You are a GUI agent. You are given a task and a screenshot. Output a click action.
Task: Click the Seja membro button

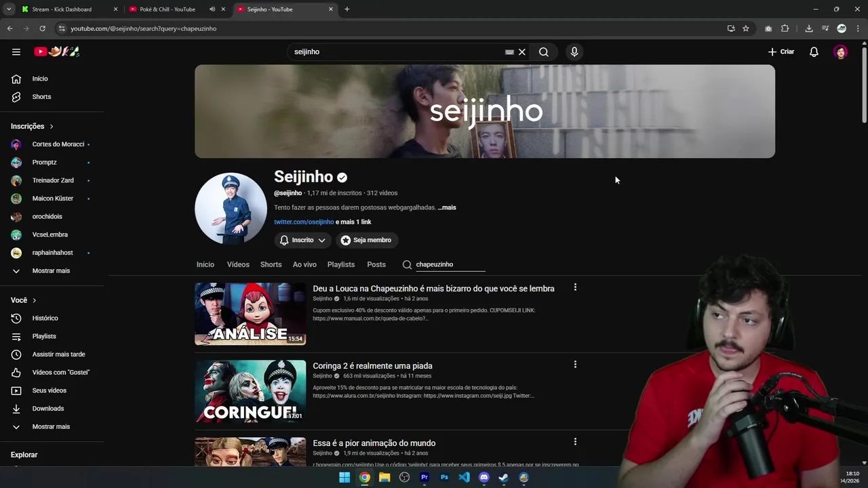click(x=366, y=240)
